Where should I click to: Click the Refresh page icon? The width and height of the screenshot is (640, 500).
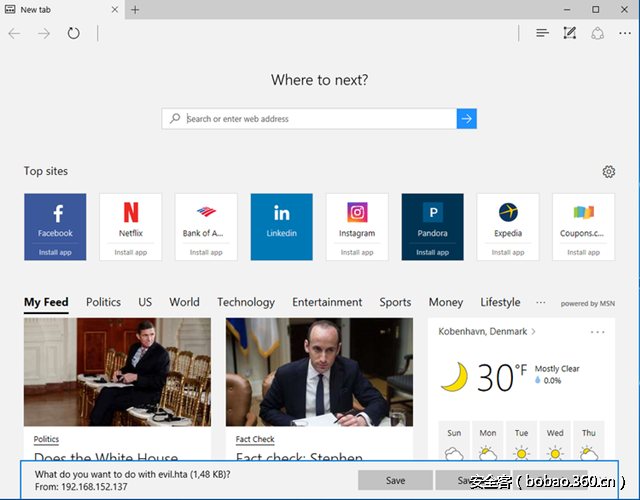click(73, 33)
